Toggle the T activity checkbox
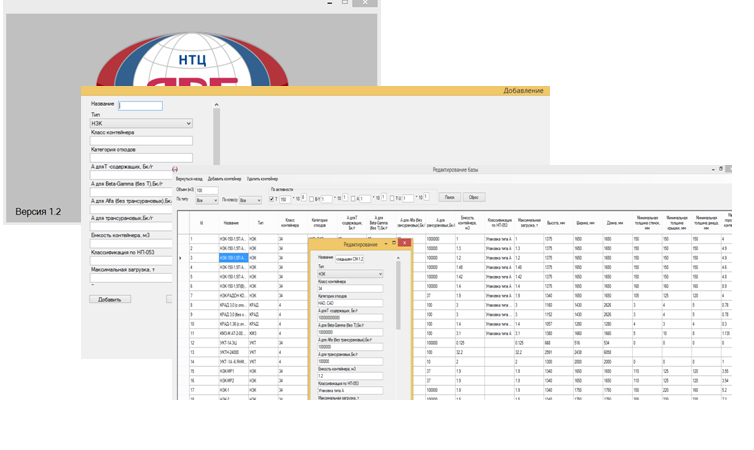Viewport: 754px width, 450px height. (x=272, y=198)
